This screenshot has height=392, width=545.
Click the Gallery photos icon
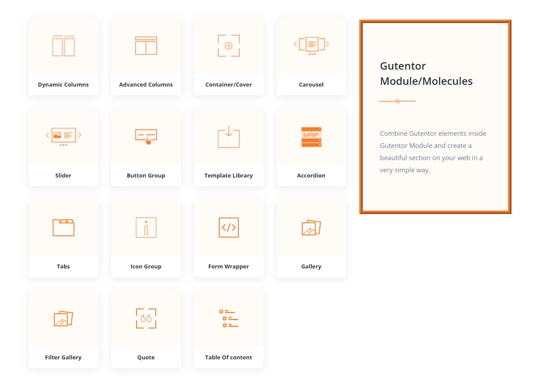click(311, 228)
